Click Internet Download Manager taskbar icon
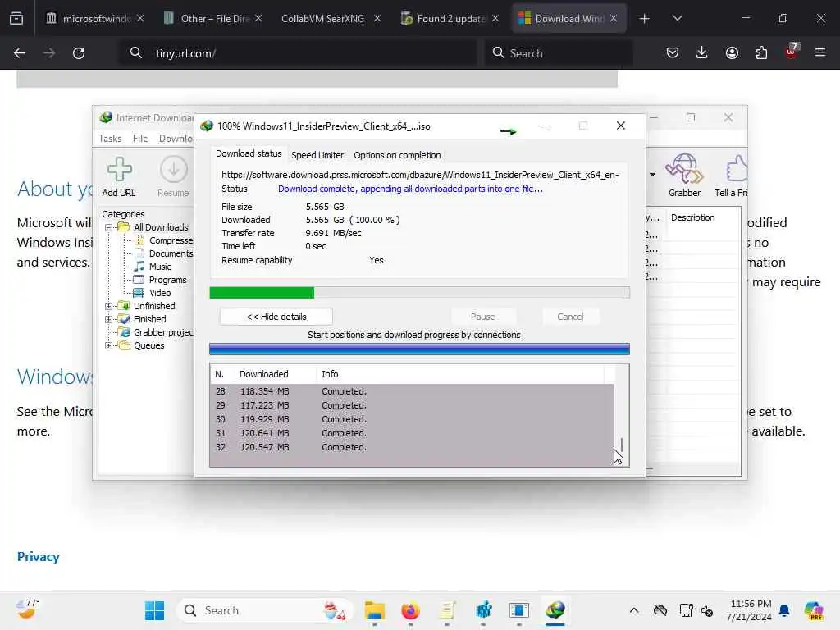 [x=555, y=610]
